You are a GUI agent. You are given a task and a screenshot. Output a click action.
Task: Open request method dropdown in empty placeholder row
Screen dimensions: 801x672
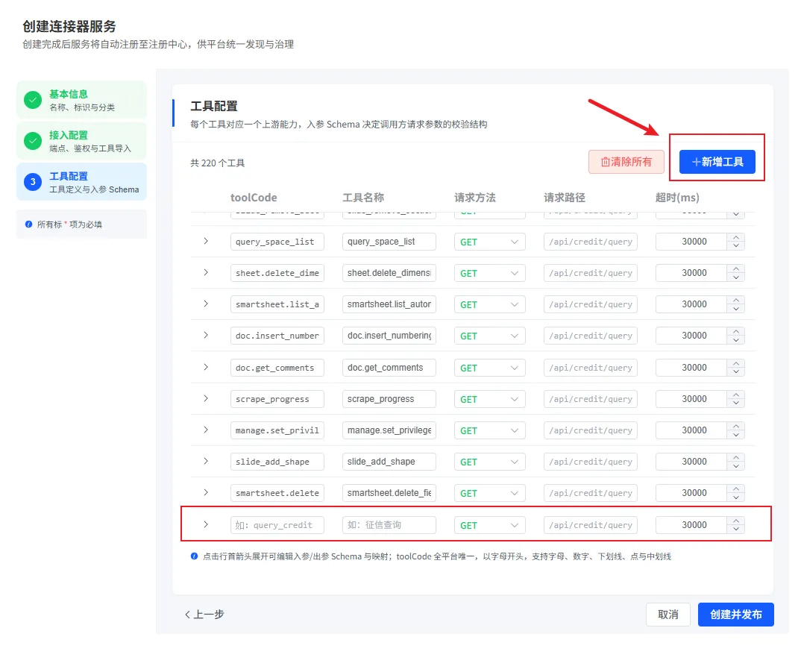(x=489, y=525)
